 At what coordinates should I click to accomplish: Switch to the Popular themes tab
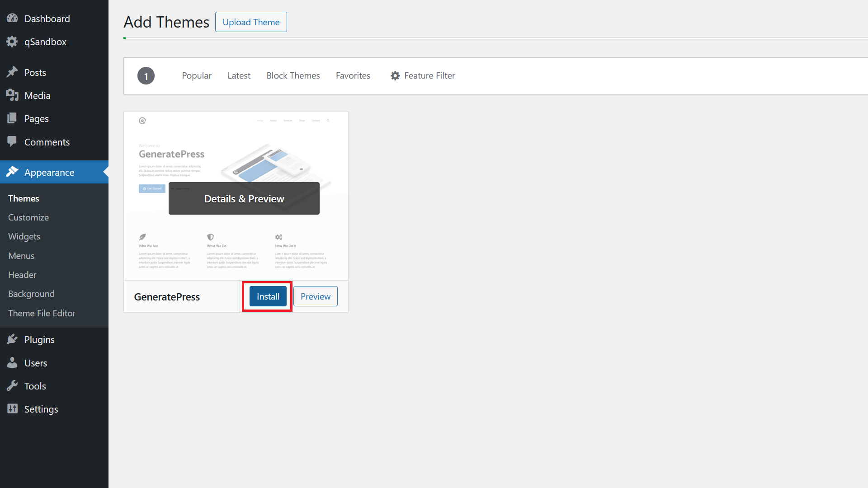[x=197, y=75]
